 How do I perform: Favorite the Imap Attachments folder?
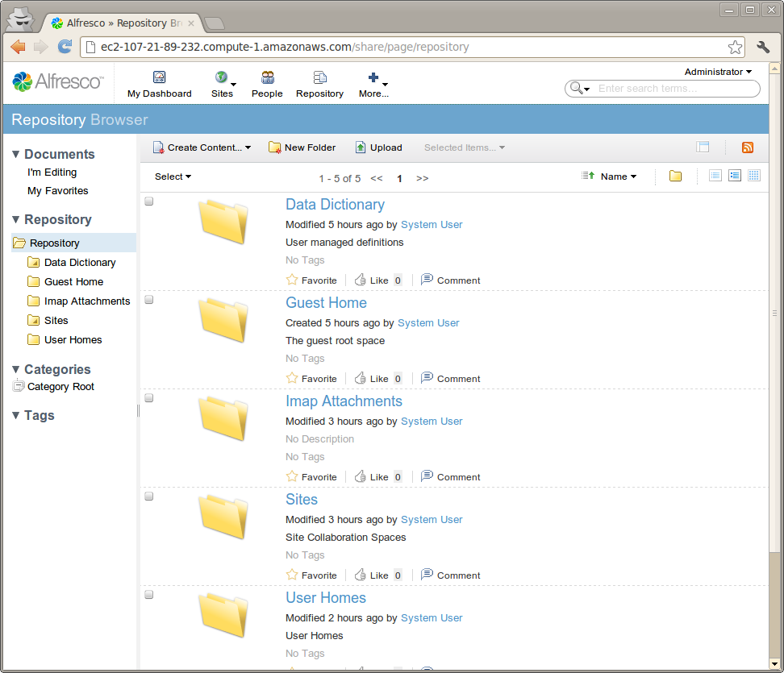click(311, 476)
